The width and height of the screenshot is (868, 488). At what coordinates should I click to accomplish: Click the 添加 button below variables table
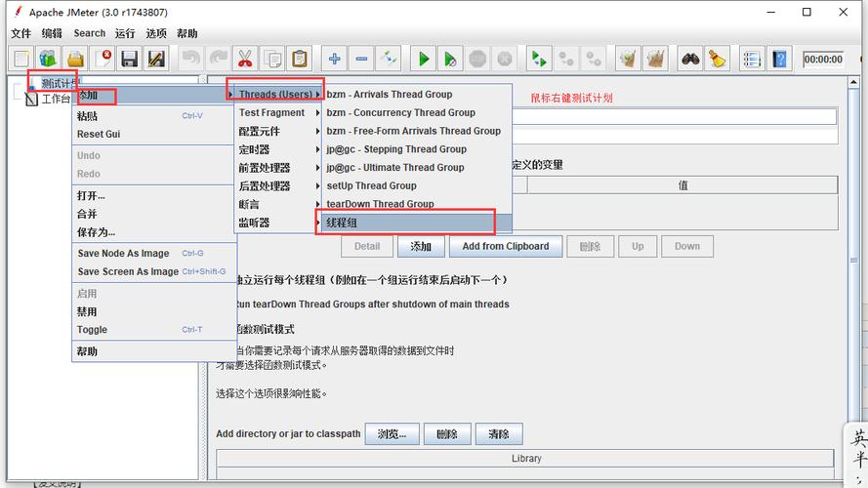tap(421, 247)
